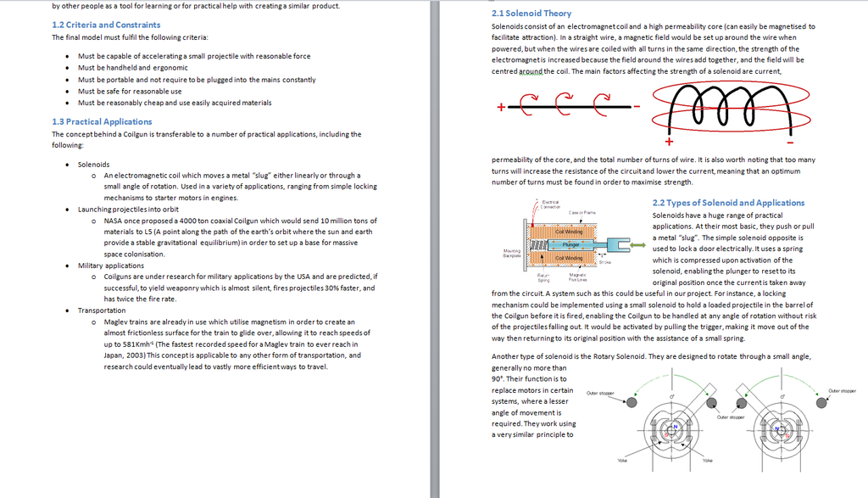Click the sentence "Coilguns are under research for military"

click(240, 288)
